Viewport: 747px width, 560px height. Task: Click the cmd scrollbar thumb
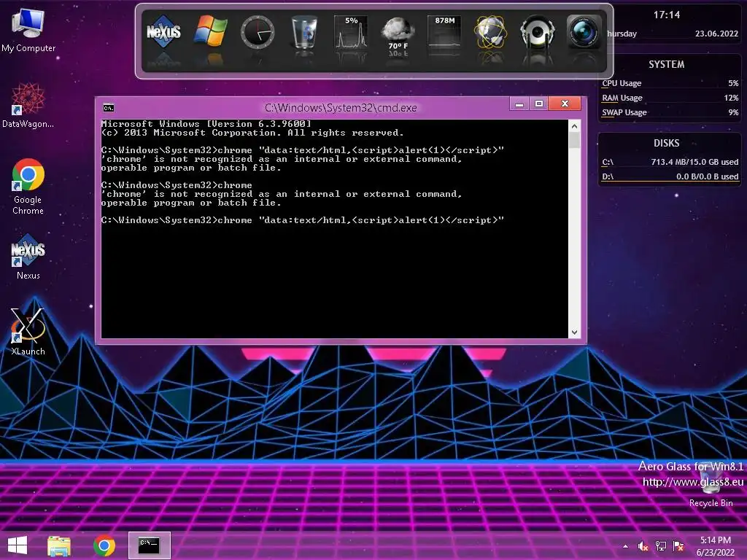tap(575, 141)
